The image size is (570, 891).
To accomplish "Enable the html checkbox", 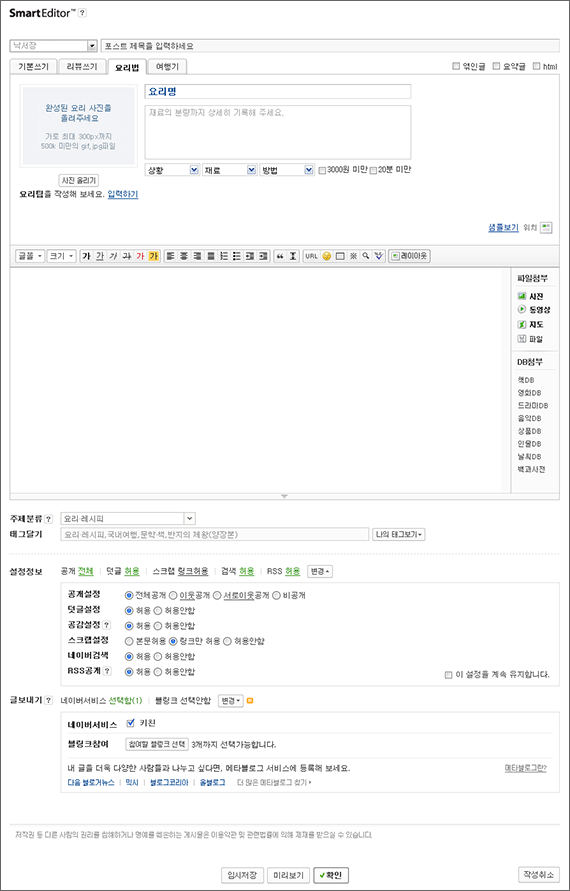I will tap(536, 66).
